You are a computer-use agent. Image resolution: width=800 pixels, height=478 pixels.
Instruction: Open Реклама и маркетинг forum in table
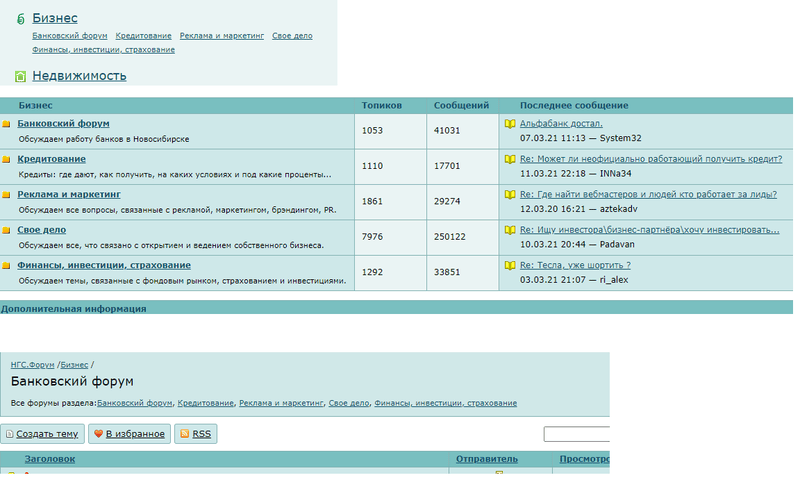tap(68, 194)
